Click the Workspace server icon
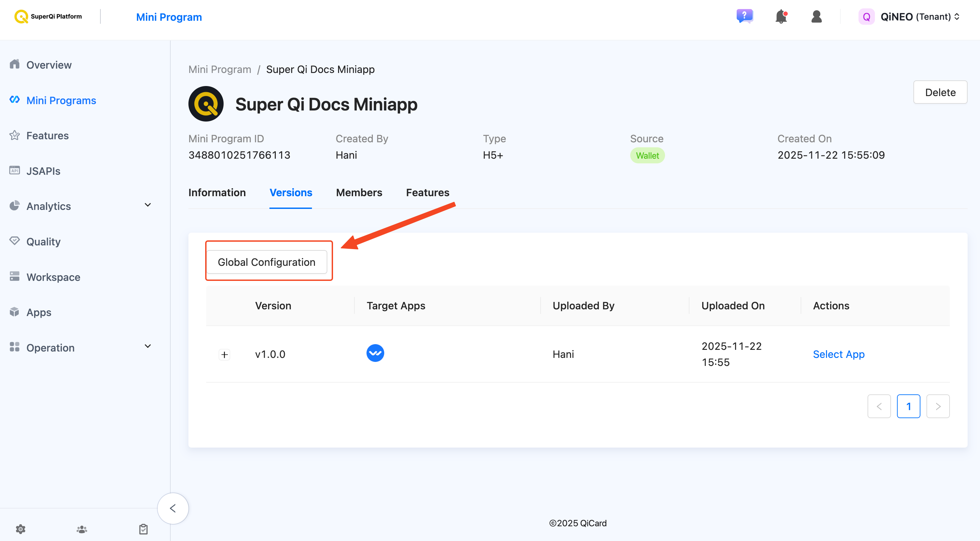Image resolution: width=980 pixels, height=541 pixels. pos(14,277)
